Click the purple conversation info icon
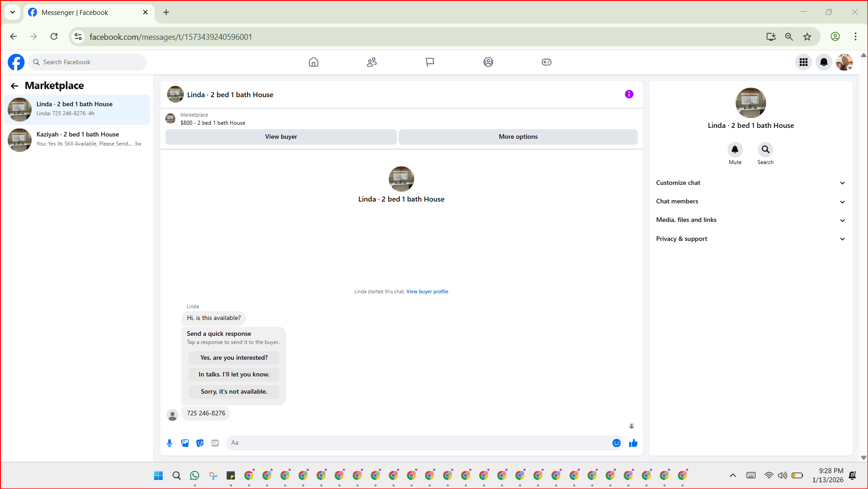The width and height of the screenshot is (868, 489). pos(629,94)
